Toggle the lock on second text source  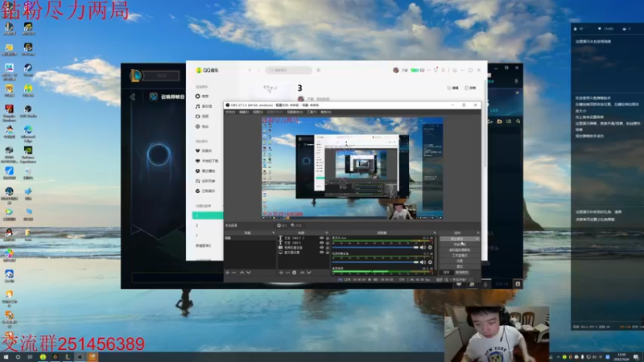point(328,243)
